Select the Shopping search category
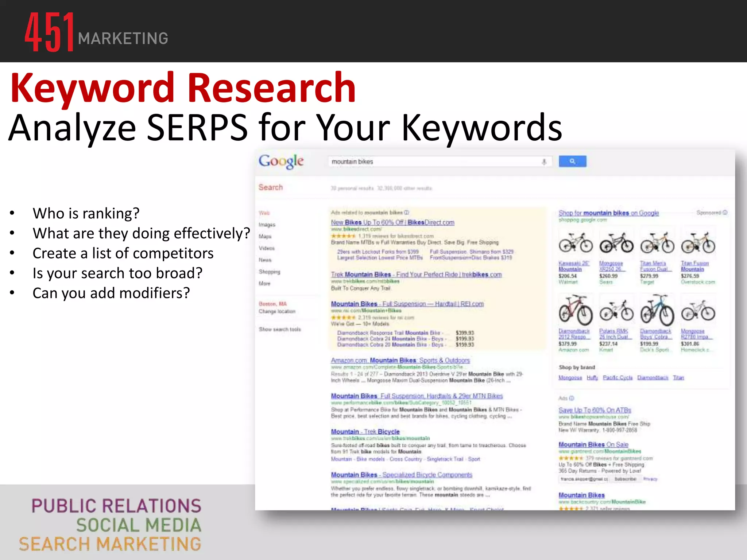The width and height of the screenshot is (747, 560). pos(270,272)
